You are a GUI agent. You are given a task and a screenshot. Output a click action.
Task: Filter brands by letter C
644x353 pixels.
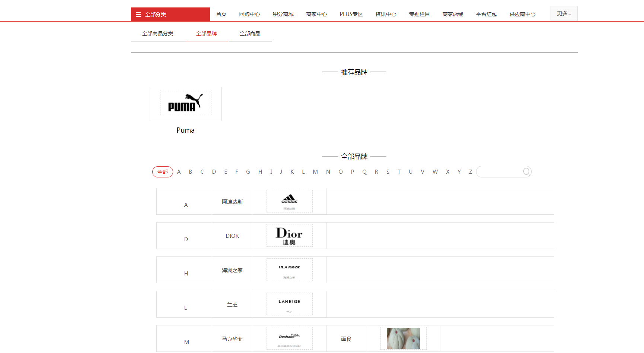202,172
